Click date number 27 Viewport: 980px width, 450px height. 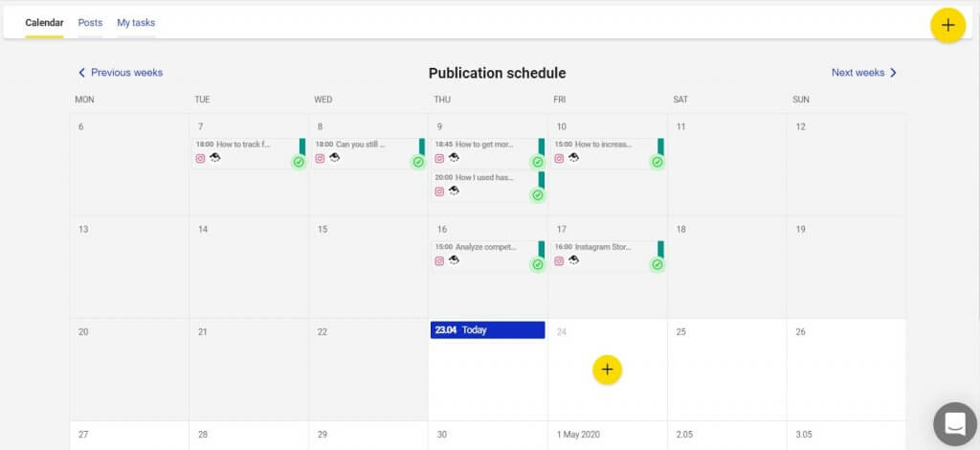(x=83, y=435)
